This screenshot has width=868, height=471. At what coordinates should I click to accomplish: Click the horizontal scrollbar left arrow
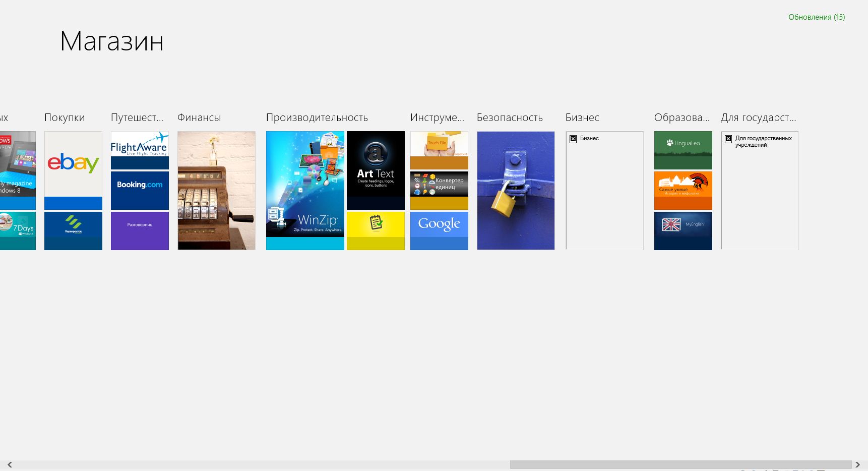coord(10,465)
